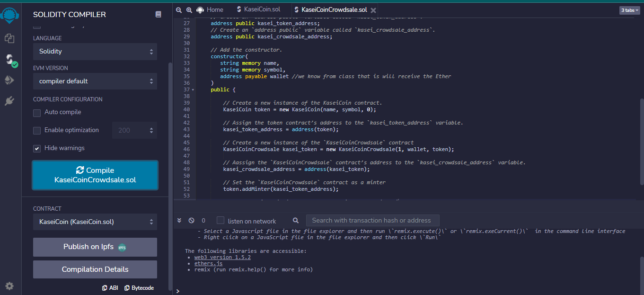Open the Contract dropdown KaseiCoin (KaseiCoin.sol)

pyautogui.click(x=95, y=222)
